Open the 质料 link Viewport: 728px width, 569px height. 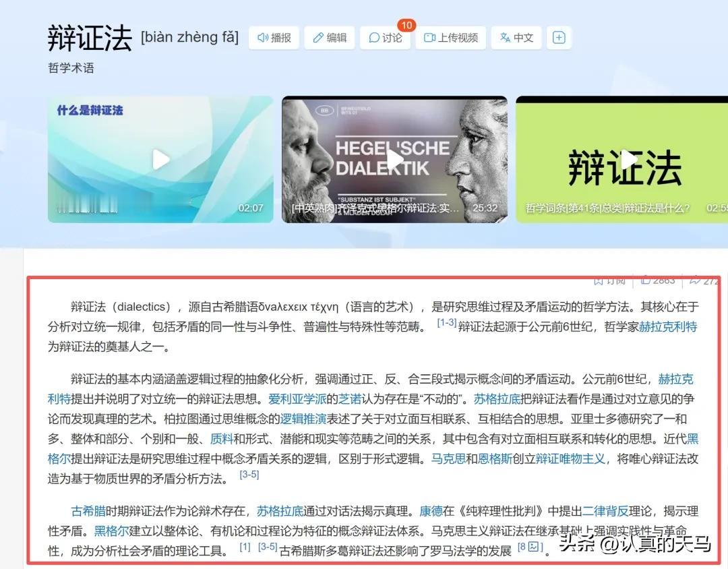pyautogui.click(x=222, y=439)
